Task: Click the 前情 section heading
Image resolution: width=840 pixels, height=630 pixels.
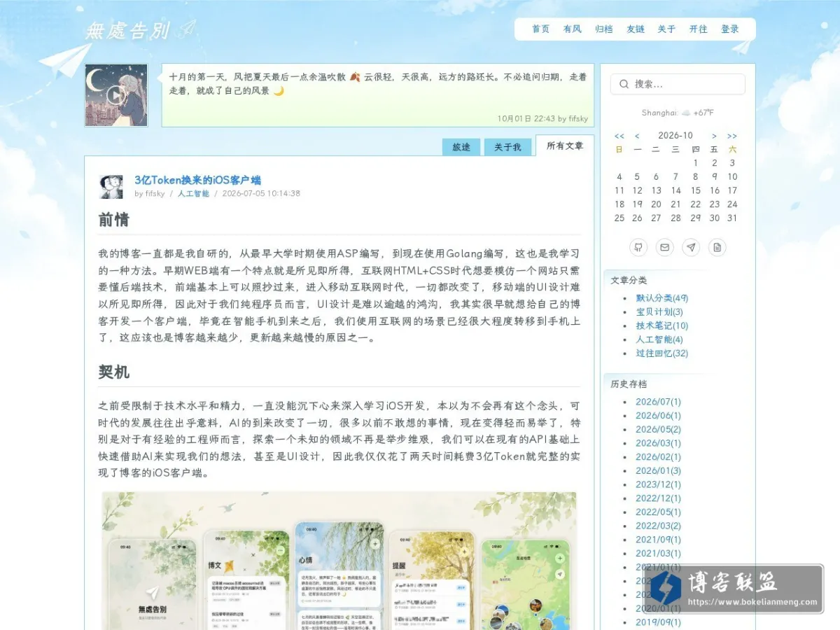Action: point(113,220)
